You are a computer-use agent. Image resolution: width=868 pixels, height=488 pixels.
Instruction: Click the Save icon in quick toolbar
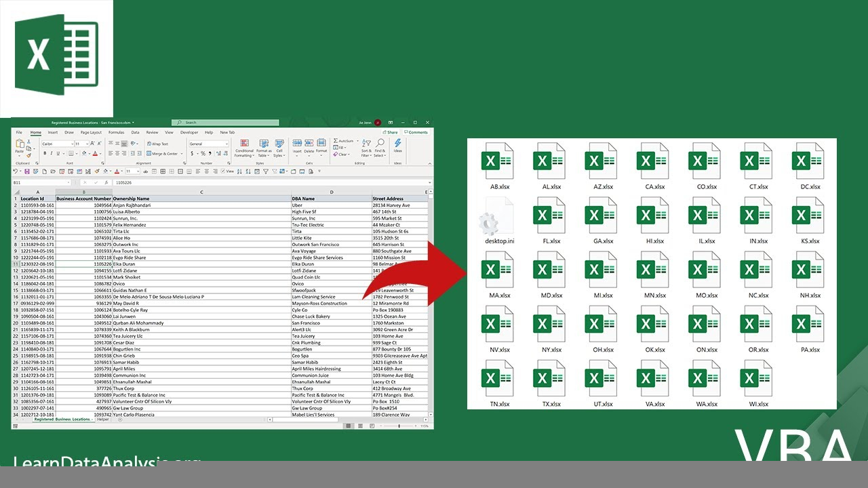tap(27, 171)
